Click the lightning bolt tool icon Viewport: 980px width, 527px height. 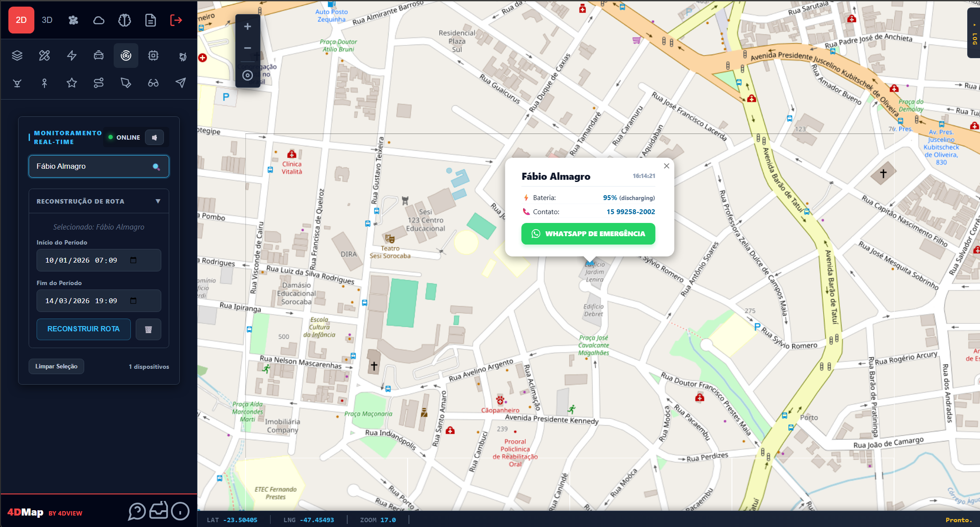[72, 56]
